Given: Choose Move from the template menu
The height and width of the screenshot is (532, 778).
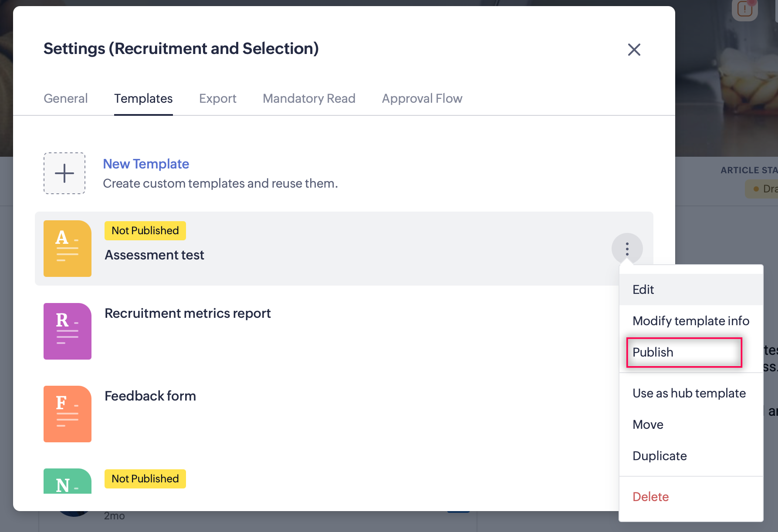Looking at the screenshot, I should (648, 424).
